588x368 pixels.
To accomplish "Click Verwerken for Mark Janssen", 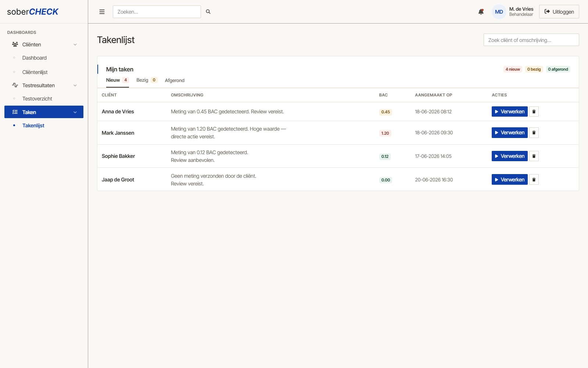I will [x=509, y=132].
